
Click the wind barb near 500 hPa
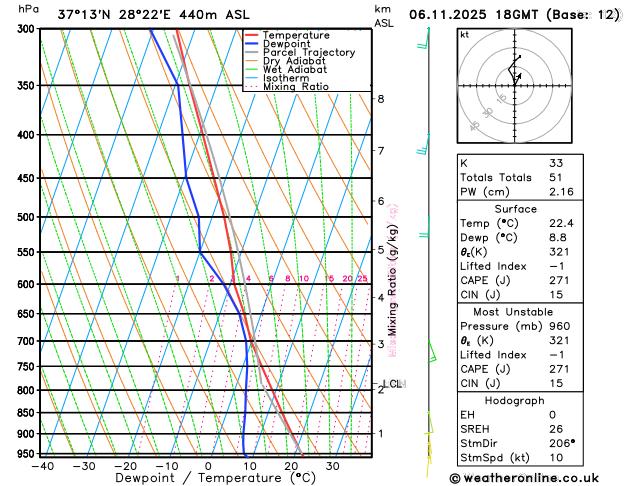(x=424, y=227)
